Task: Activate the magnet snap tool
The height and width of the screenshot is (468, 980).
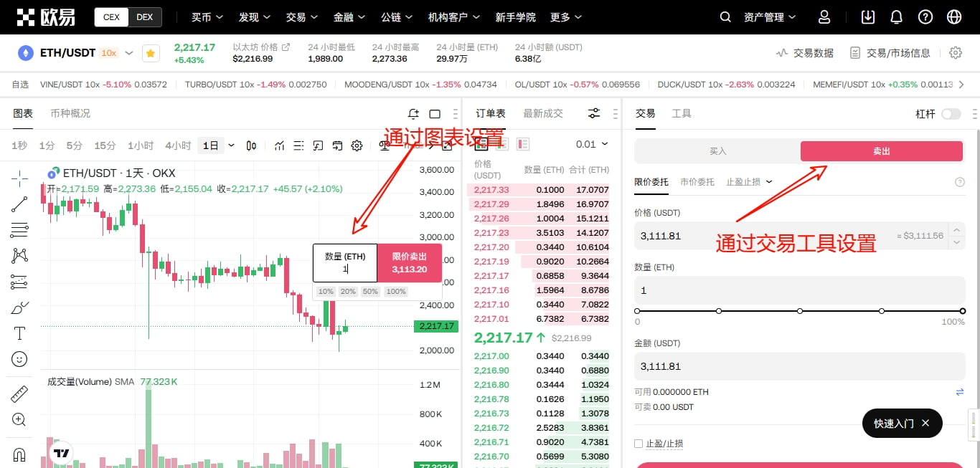Action: 19,454
